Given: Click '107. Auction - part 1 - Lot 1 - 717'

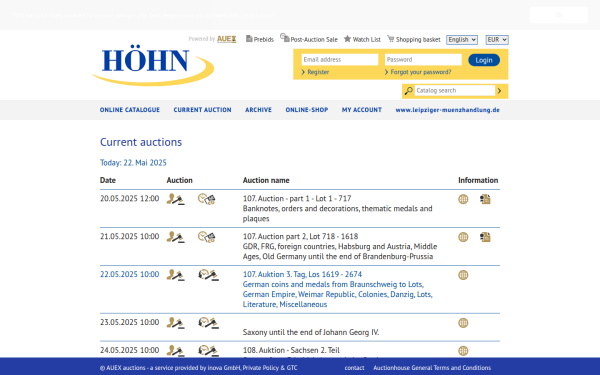Looking at the screenshot, I should (297, 199).
